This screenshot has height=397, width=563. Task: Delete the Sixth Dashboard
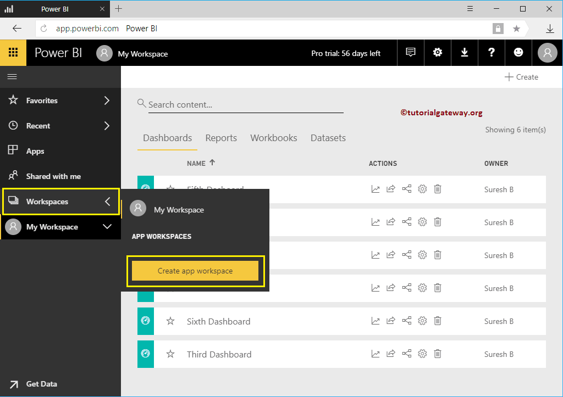[437, 321]
